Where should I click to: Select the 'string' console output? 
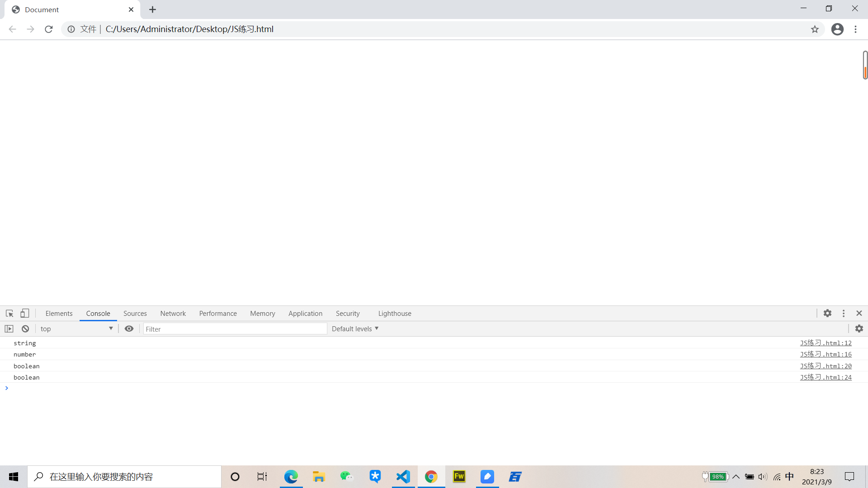(25, 343)
